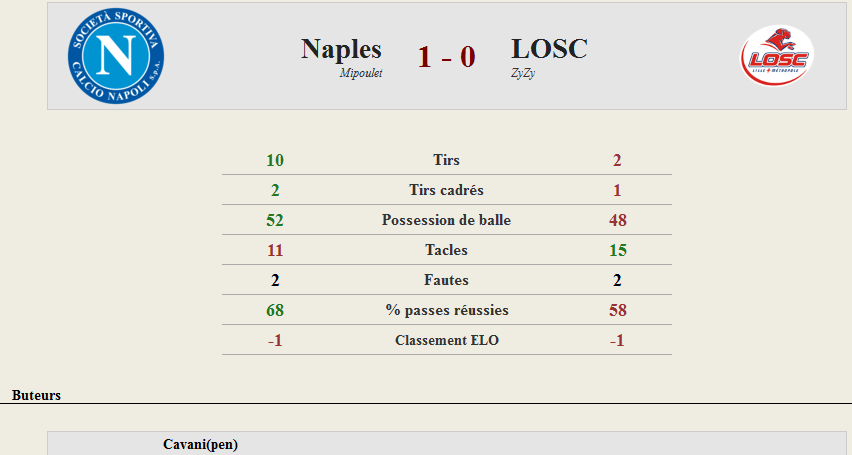Select player name Mipoulet under Naples
This screenshot has width=852, height=455.
click(x=361, y=73)
